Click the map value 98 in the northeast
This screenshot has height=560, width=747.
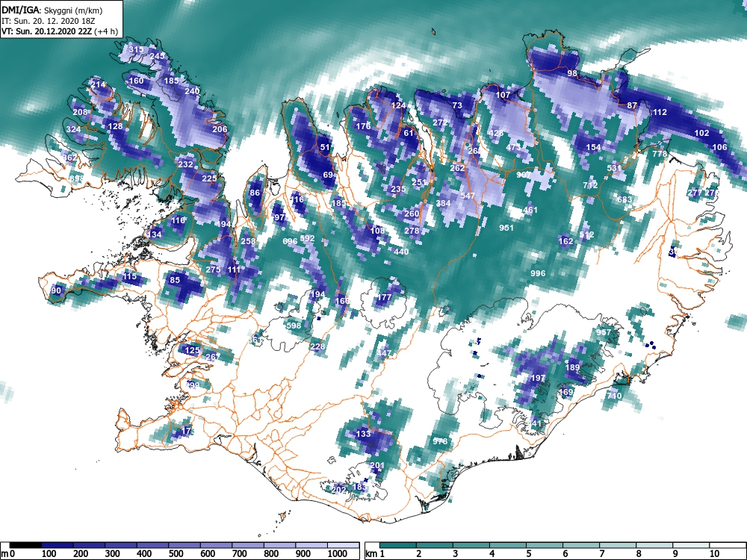[x=572, y=73]
